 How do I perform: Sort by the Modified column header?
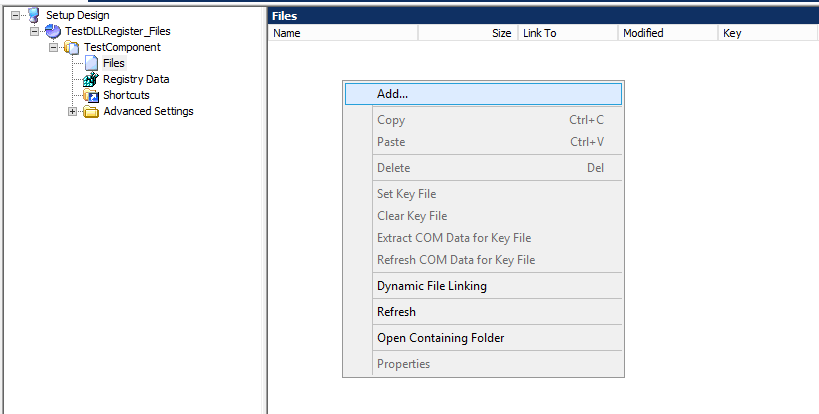click(668, 33)
